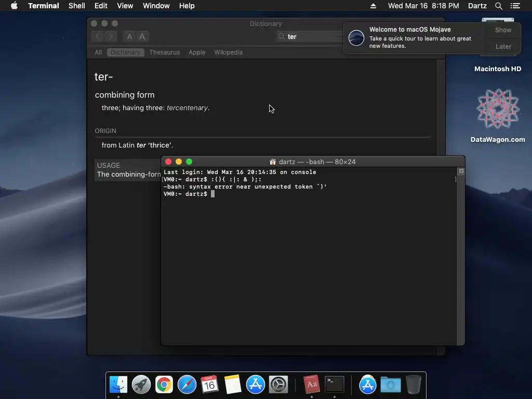Screen dimensions: 532x399
Task: Click the Terminal prompt cursor line
Action: [189, 194]
